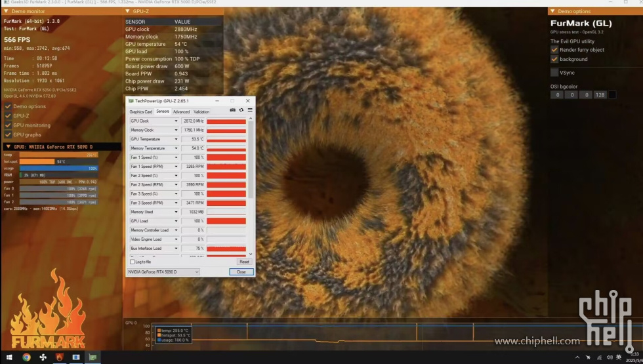Screen dimensions: 643x364
Task: Open the GPU Load sensor dropdown
Action: (x=176, y=221)
